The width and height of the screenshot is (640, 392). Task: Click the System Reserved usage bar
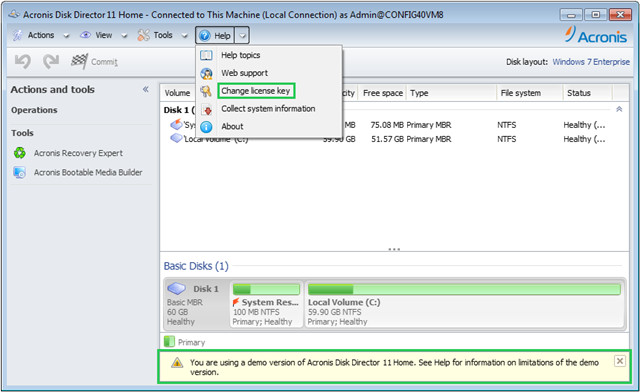point(266,290)
